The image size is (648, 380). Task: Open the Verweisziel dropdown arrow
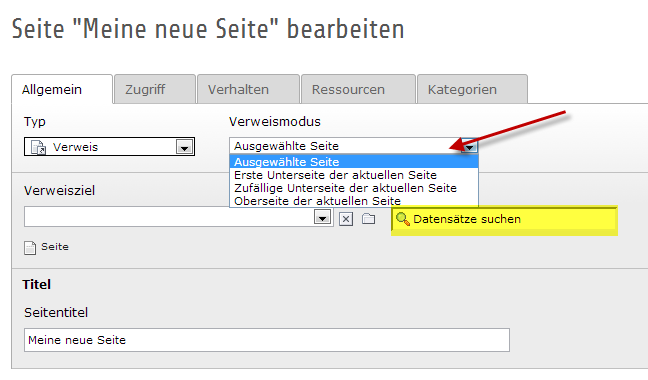[x=322, y=217]
